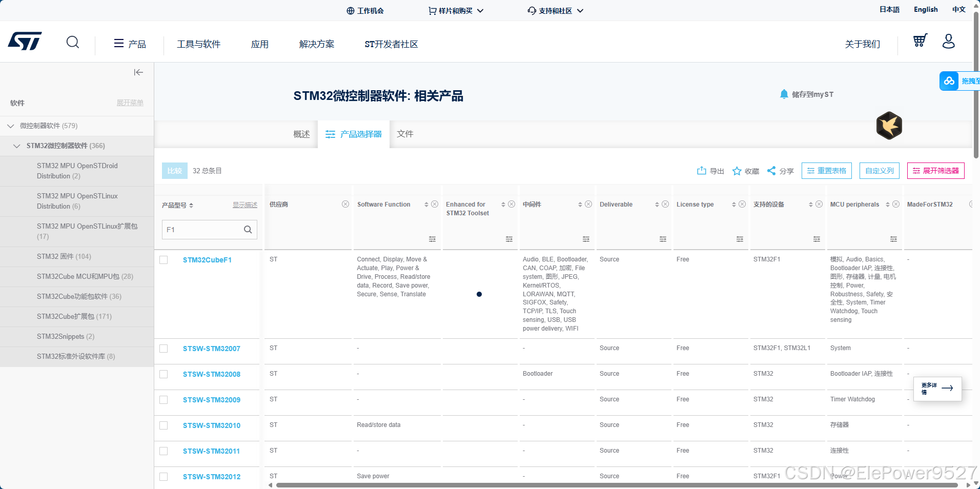Screen dimensions: 980x489
Task: Check the STSW-STM32011 row checkbox
Action: coord(164,451)
